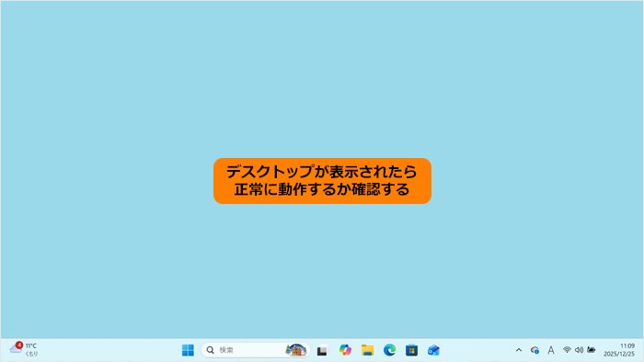This screenshot has height=362, width=644.
Task: Click the OneDrive cloud tray icon
Action: click(x=535, y=350)
